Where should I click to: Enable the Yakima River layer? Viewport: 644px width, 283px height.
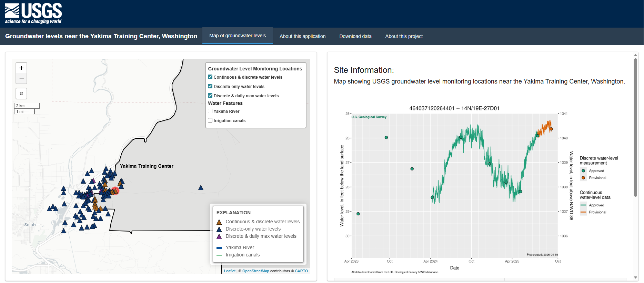(x=210, y=111)
